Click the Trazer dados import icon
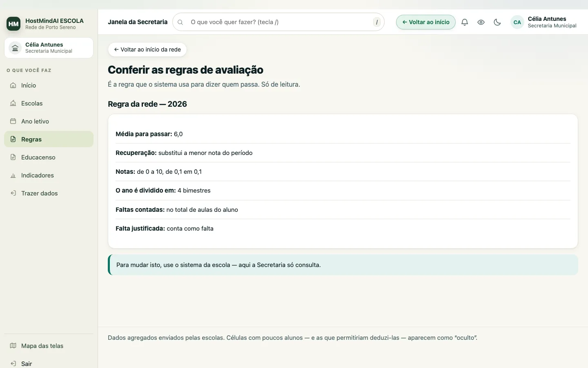The width and height of the screenshot is (588, 368). pyautogui.click(x=13, y=193)
